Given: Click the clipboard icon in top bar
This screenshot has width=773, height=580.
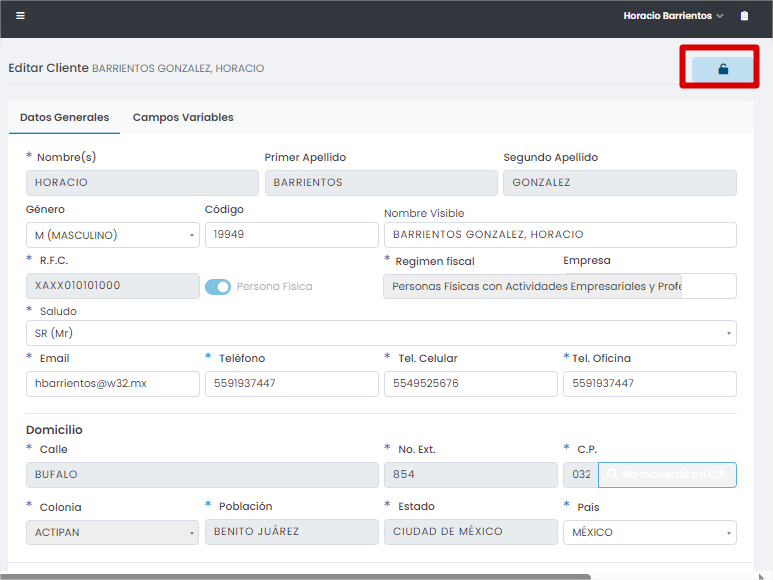Looking at the screenshot, I should click(x=744, y=16).
